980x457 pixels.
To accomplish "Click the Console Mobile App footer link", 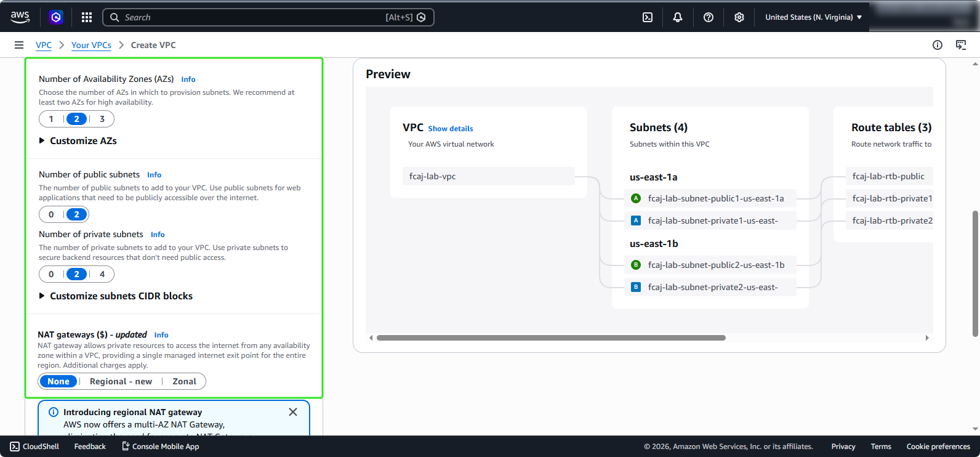I will point(160,447).
